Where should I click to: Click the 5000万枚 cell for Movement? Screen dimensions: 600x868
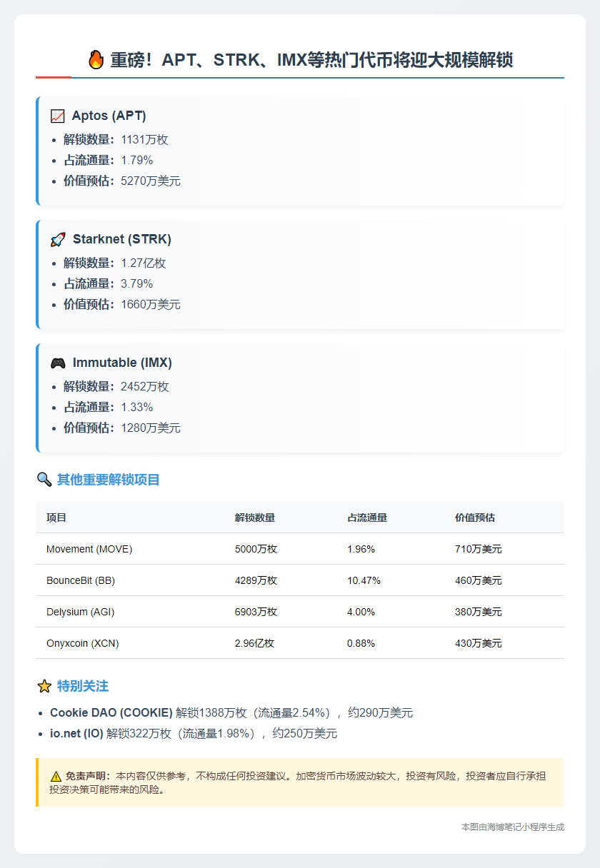coord(256,549)
